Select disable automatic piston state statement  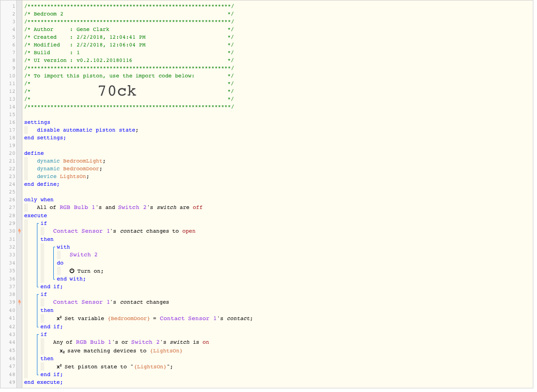pyautogui.click(x=88, y=130)
